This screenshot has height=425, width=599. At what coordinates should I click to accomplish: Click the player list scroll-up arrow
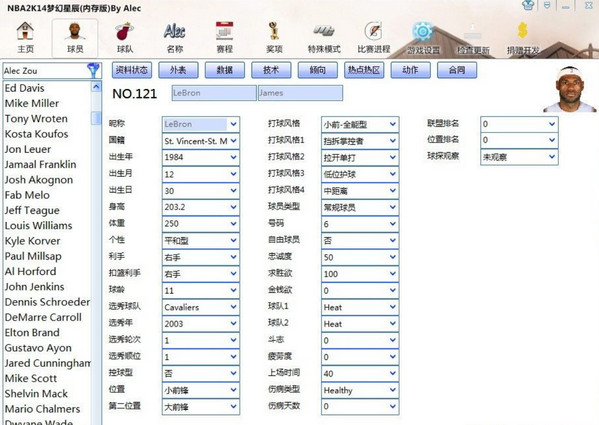tap(96, 87)
